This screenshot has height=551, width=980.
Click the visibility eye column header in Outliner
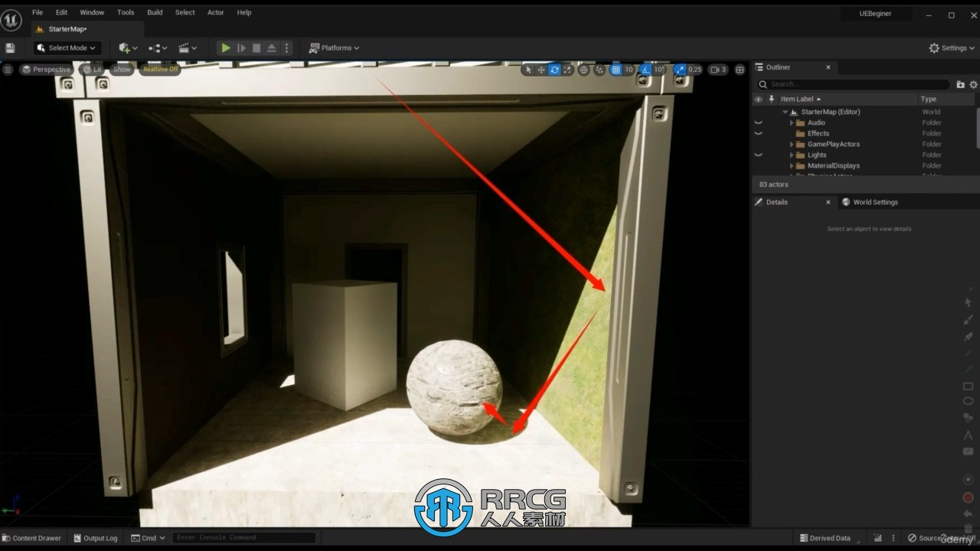759,99
